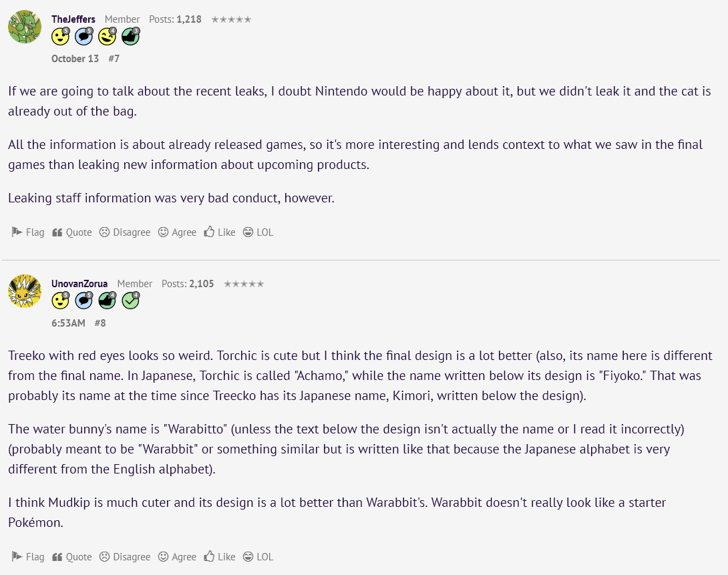Open UnovanZorua's profile via username
The height and width of the screenshot is (575, 728).
pyautogui.click(x=79, y=284)
